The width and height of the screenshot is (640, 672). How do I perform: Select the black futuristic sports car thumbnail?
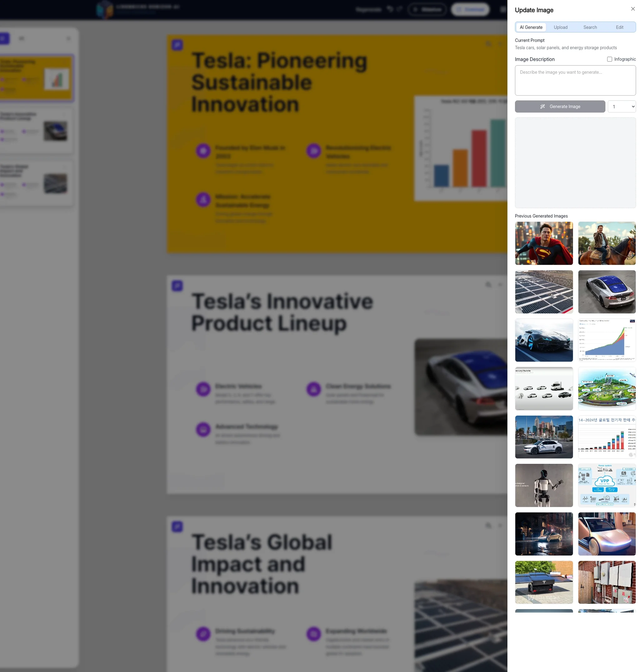543,340
